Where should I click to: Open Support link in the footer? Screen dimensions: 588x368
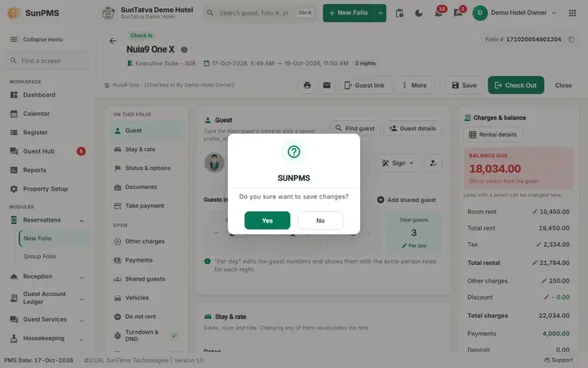[559, 360]
